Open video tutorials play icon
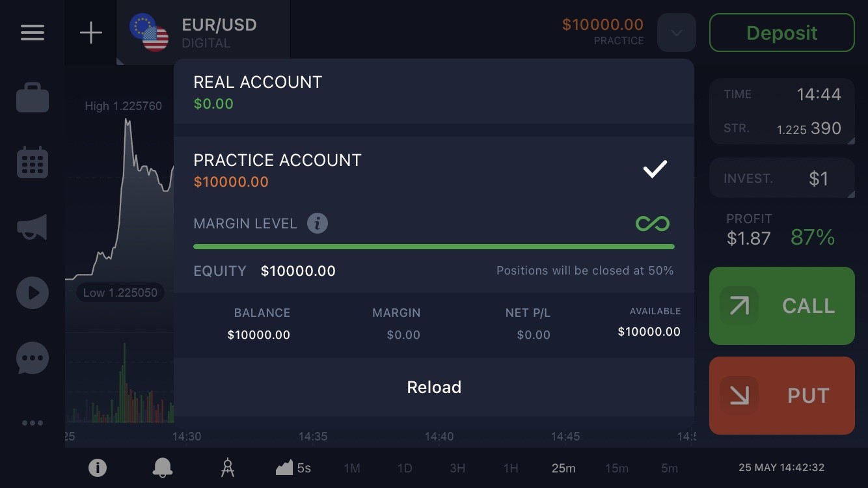Image resolution: width=868 pixels, height=488 pixels. click(x=33, y=293)
